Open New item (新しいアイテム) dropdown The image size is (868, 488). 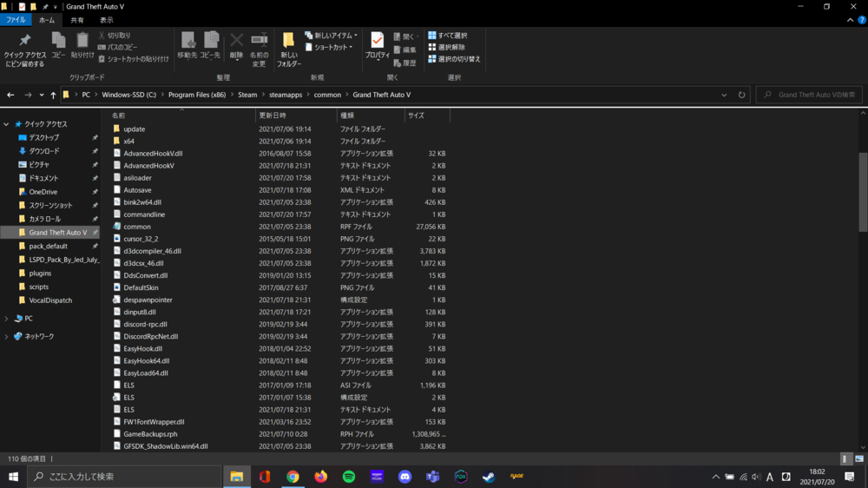point(331,35)
